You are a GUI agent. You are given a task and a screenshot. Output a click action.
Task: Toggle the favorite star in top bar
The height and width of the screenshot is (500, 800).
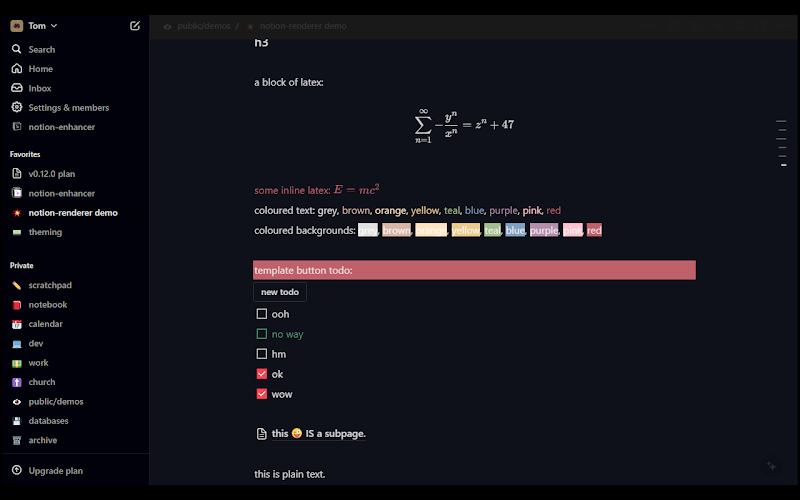[x=717, y=26]
